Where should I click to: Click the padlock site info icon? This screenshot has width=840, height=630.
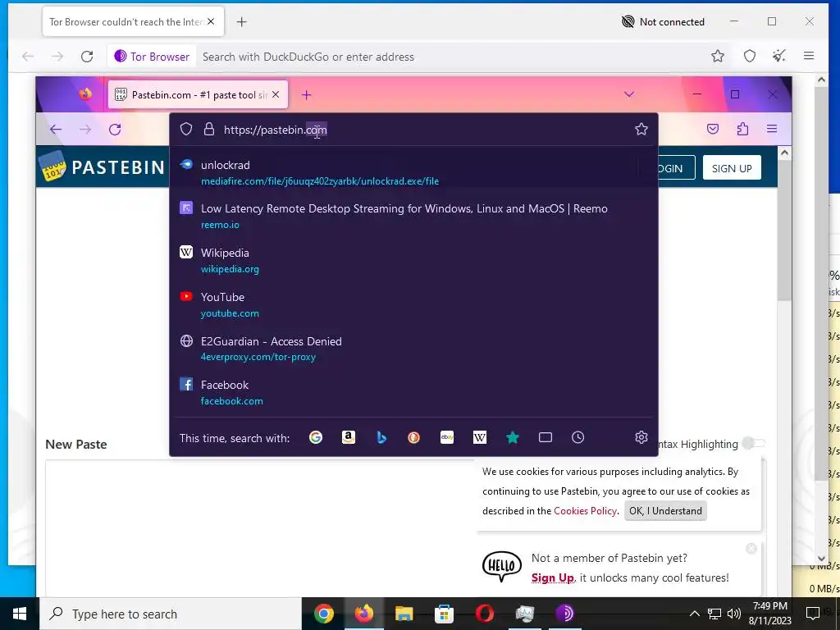(209, 129)
